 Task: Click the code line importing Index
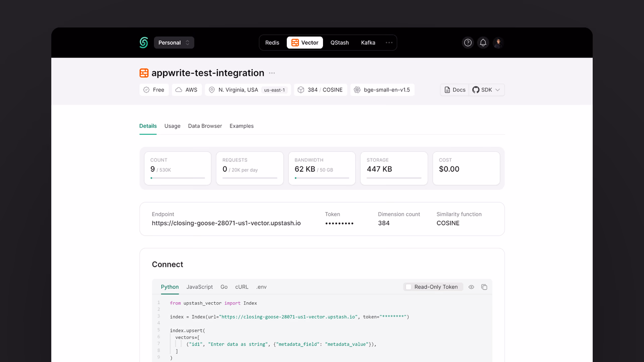213,303
